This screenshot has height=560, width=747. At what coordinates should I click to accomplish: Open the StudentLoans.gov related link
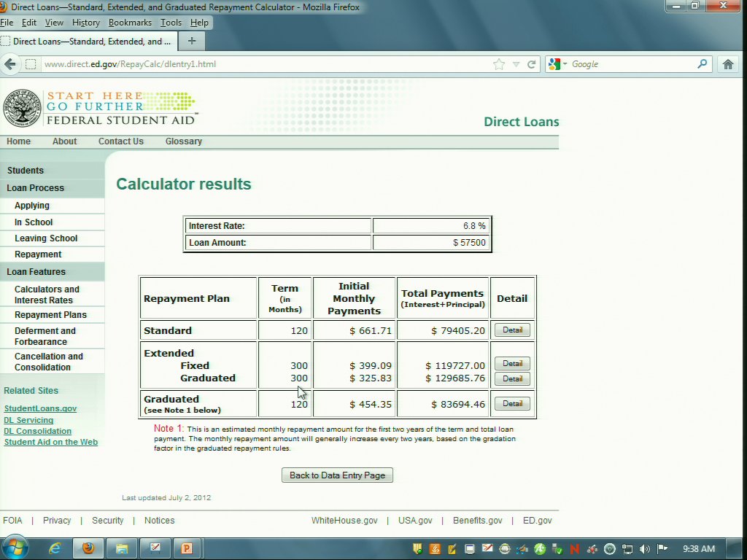click(x=40, y=409)
